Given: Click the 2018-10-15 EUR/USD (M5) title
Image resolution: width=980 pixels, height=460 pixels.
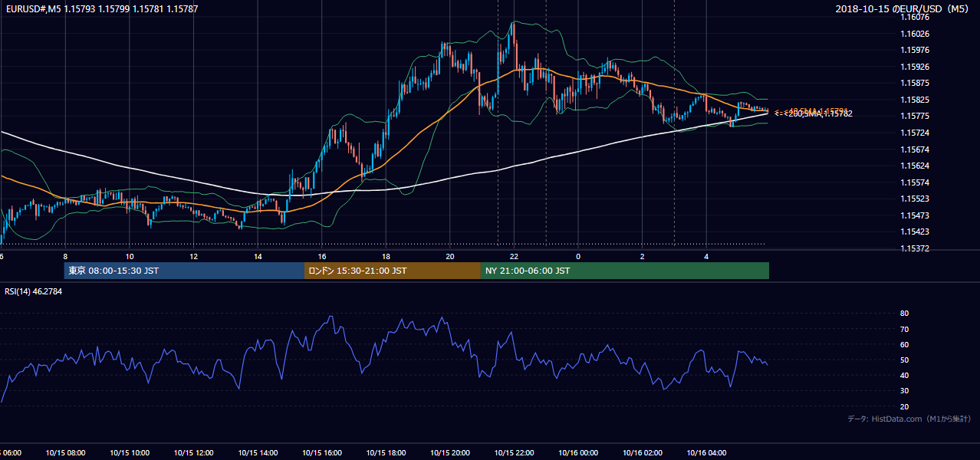Looking at the screenshot, I should tap(903, 9).
